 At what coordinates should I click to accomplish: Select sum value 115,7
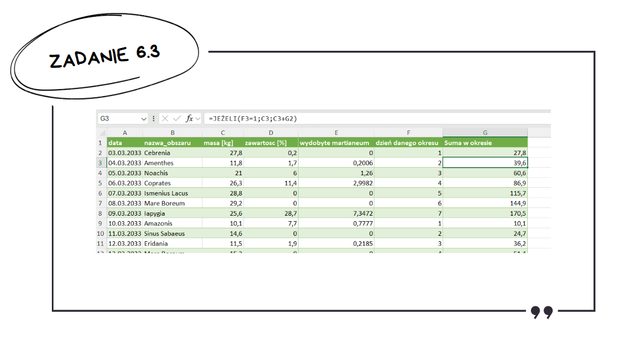pyautogui.click(x=485, y=193)
